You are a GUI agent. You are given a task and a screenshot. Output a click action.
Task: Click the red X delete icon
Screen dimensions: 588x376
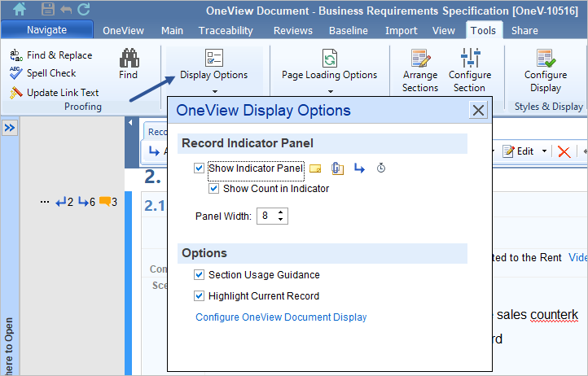tap(564, 151)
